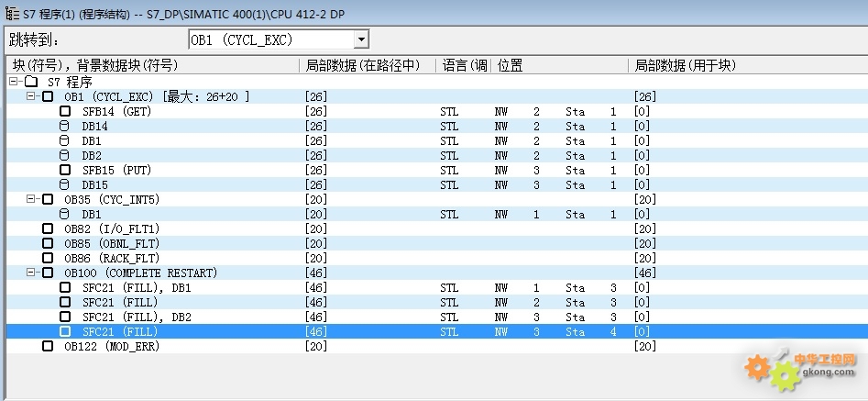The image size is (868, 401).
Task: Click the block icon of OB100 (COMPLETE RESTART)
Action: tap(49, 273)
